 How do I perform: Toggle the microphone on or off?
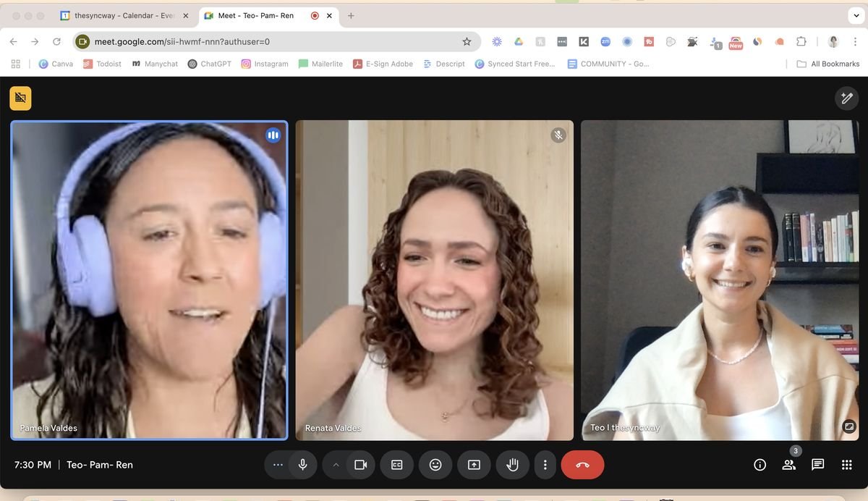click(x=303, y=465)
